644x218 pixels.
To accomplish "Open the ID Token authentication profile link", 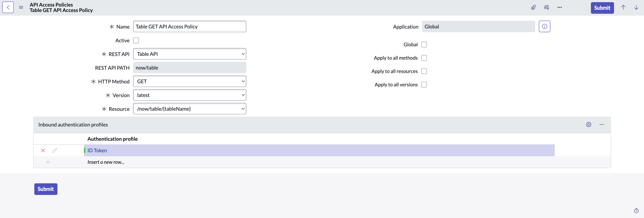I will [x=97, y=151].
